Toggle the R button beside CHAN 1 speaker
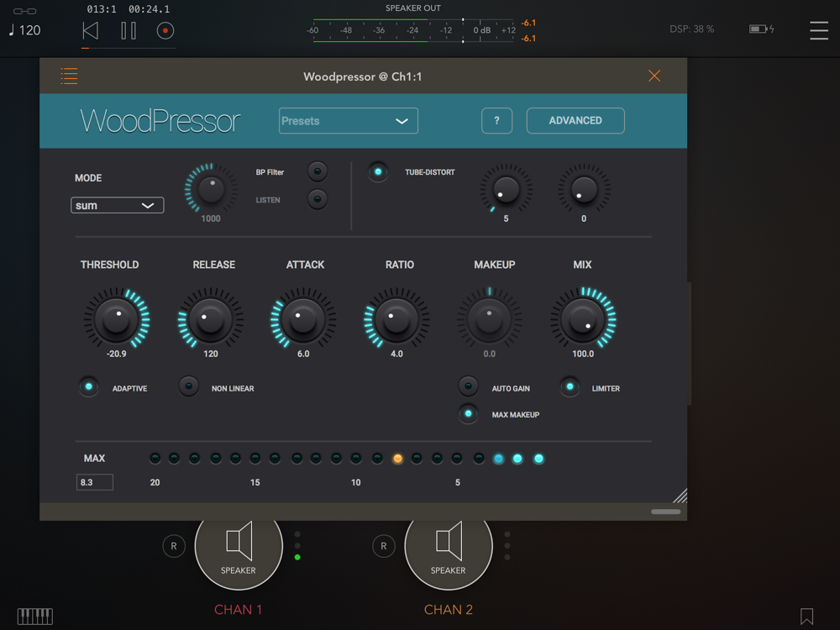840x630 pixels. [174, 547]
